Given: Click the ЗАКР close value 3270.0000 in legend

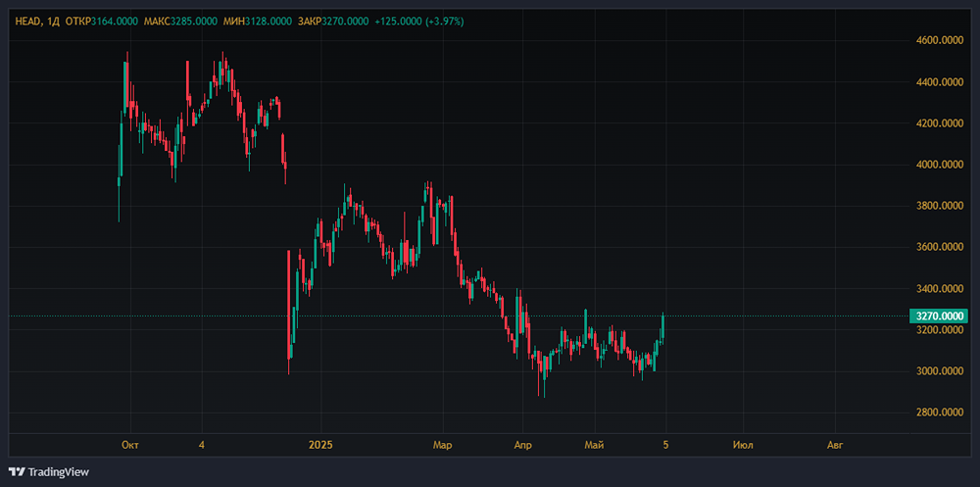Looking at the screenshot, I should [x=350, y=22].
